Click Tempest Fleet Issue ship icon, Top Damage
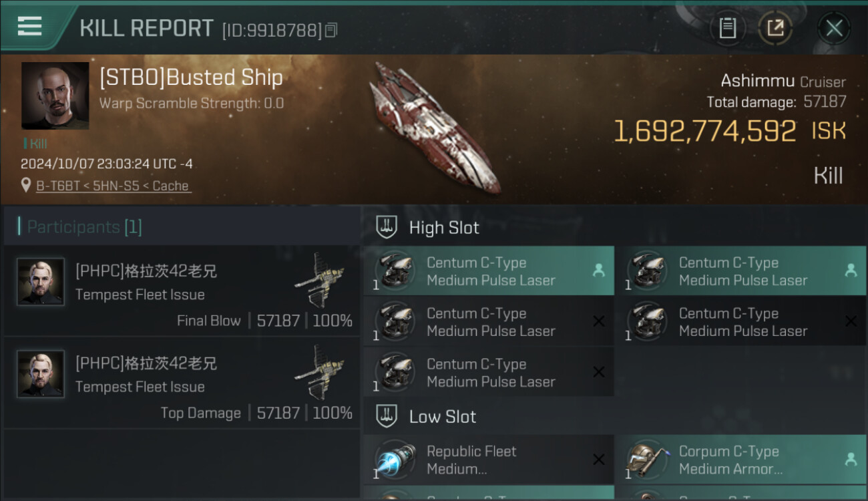Image resolution: width=868 pixels, height=501 pixels. pyautogui.click(x=319, y=372)
